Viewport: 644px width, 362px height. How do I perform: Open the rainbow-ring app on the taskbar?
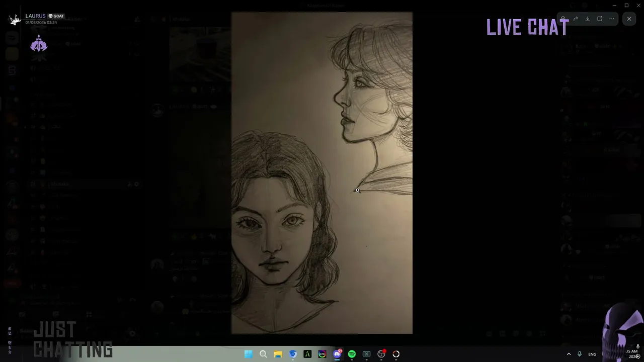322,354
